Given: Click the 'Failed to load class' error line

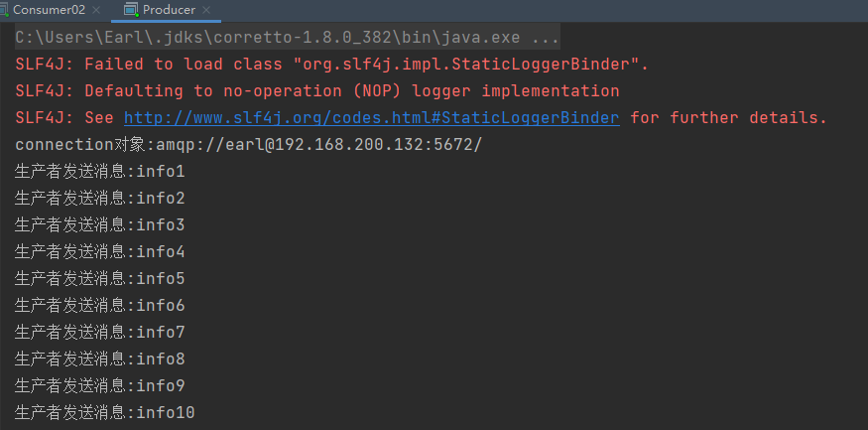Looking at the screenshot, I should tap(331, 64).
